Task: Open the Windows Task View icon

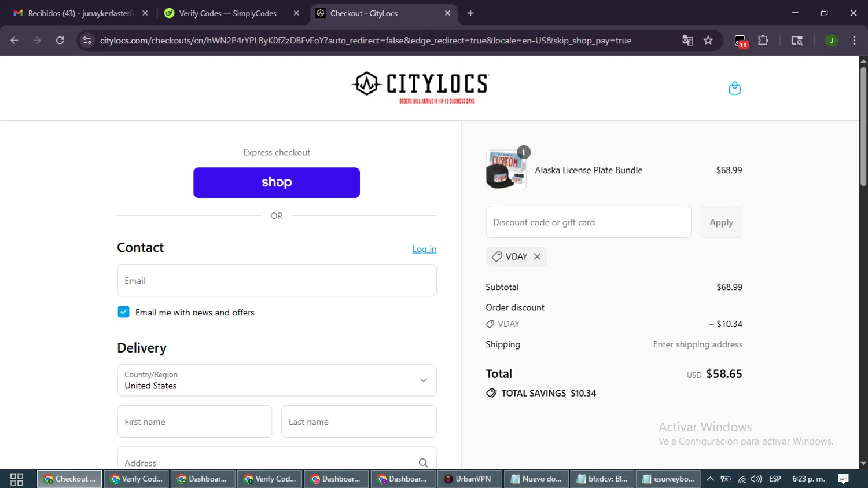Action: pos(17,479)
